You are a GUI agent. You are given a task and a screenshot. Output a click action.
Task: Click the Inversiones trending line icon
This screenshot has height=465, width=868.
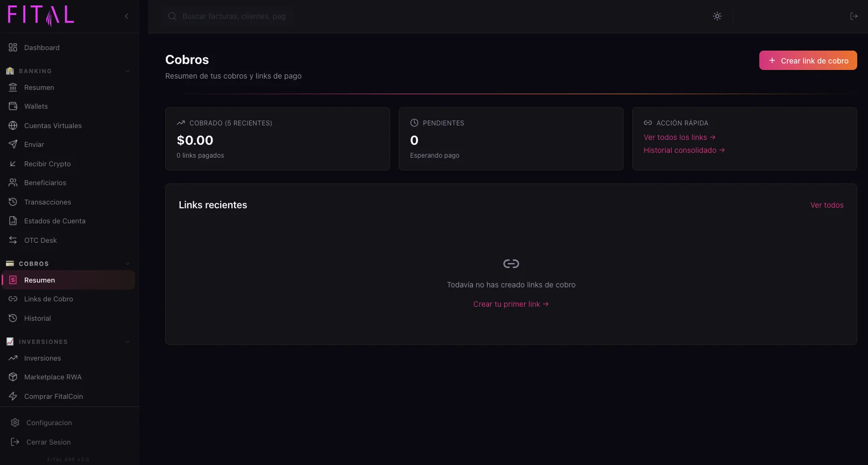point(13,358)
